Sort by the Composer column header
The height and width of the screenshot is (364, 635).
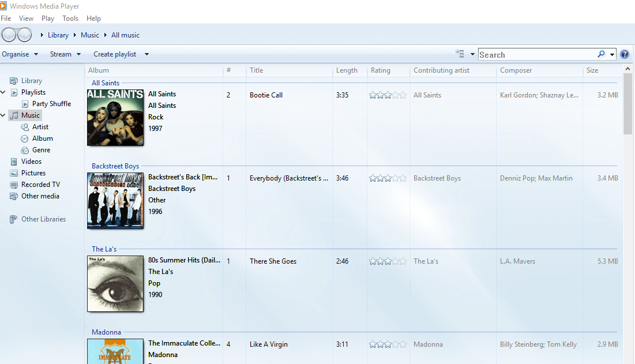click(x=539, y=70)
